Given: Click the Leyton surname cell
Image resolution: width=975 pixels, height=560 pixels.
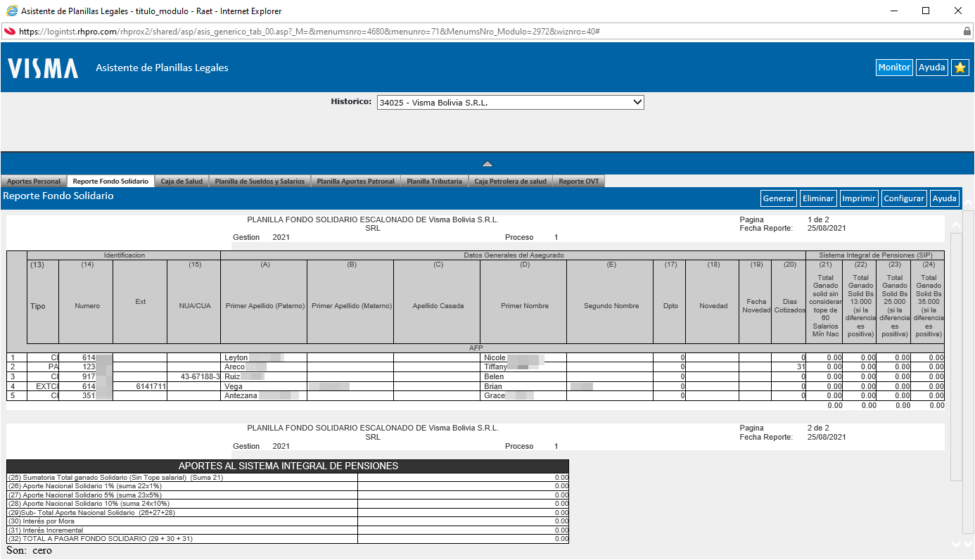Looking at the screenshot, I should point(264,357).
